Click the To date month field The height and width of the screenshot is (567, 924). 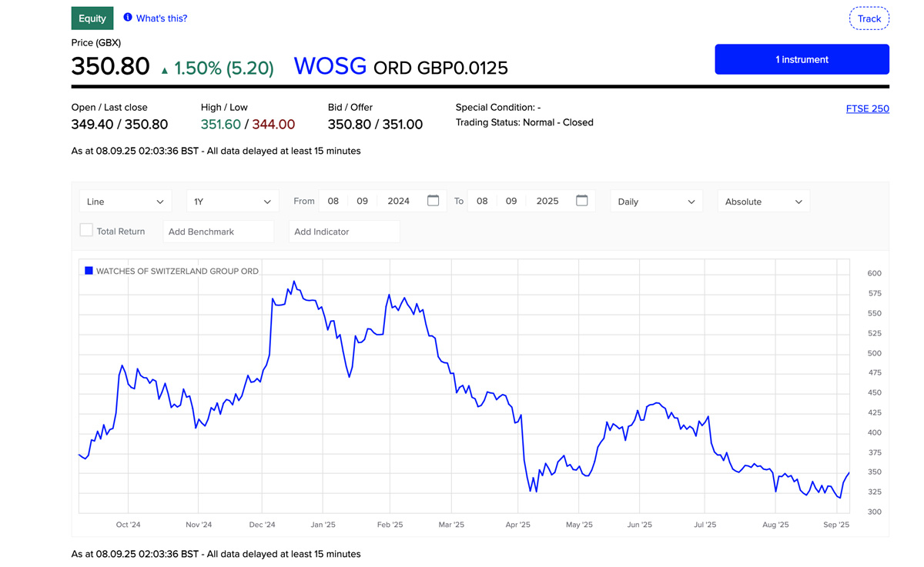[511, 202]
